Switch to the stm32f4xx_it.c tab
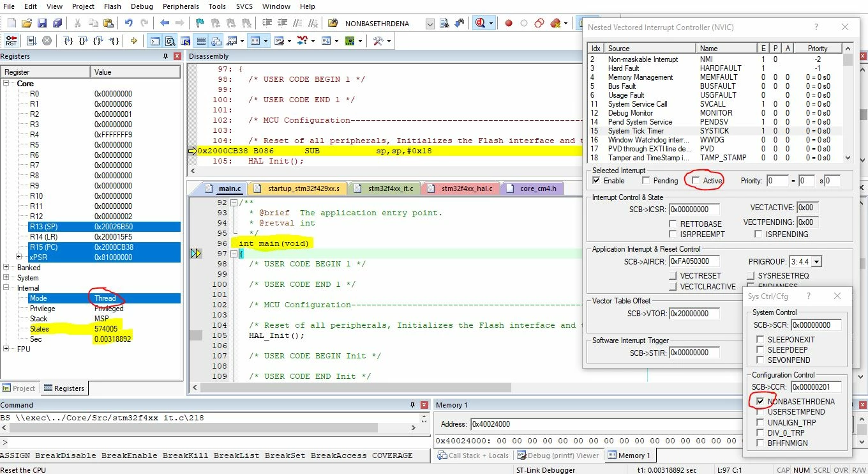 [x=384, y=188]
